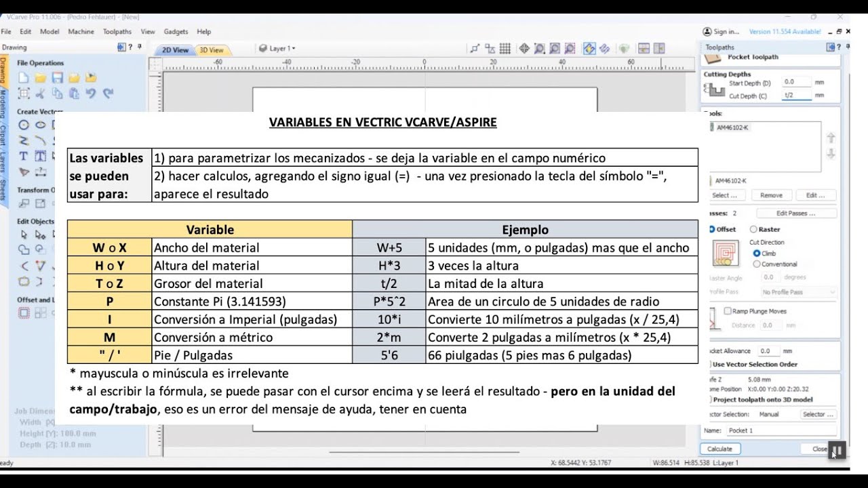
Task: Undo the last action
Action: [x=91, y=94]
